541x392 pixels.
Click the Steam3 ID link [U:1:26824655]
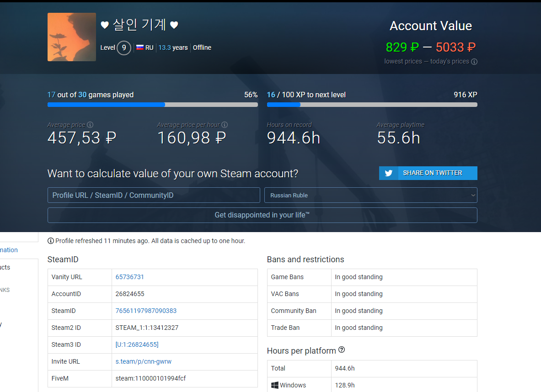point(137,344)
